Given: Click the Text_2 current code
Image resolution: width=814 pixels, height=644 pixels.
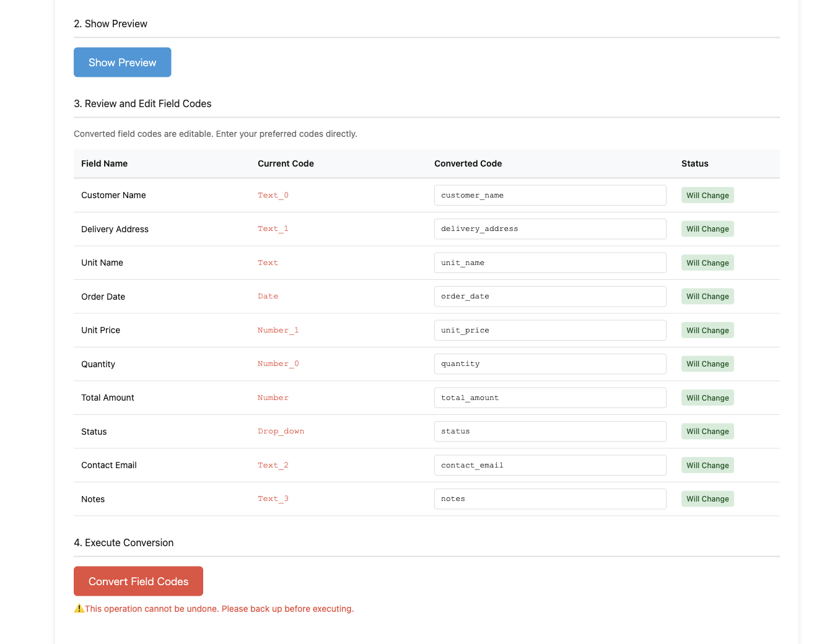Looking at the screenshot, I should point(273,465).
